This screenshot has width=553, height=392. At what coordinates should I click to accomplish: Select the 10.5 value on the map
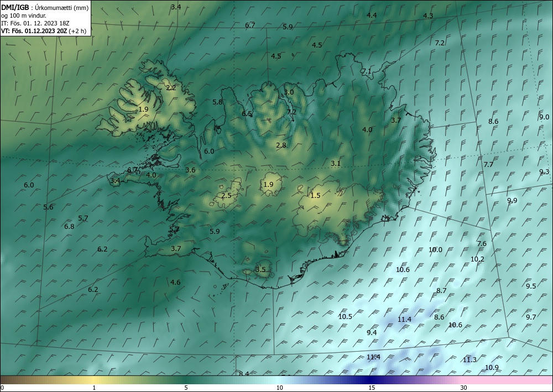[x=345, y=316]
